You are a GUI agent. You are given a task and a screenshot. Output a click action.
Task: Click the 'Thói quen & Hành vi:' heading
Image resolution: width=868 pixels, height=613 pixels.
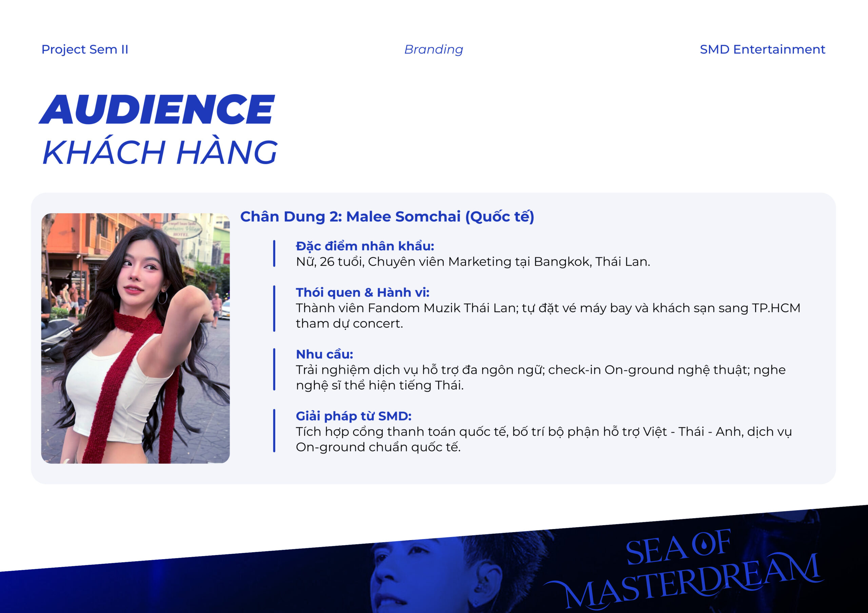(x=362, y=292)
